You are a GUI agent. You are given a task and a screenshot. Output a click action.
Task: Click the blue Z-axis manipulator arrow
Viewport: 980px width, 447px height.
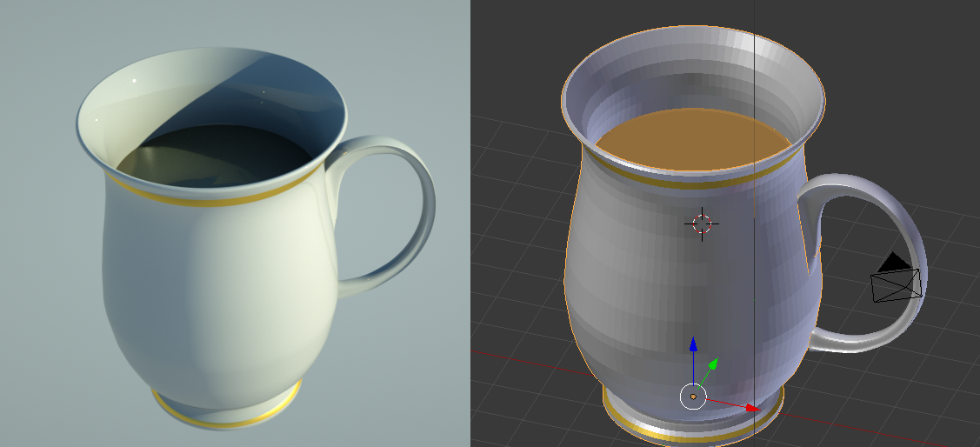(x=692, y=346)
